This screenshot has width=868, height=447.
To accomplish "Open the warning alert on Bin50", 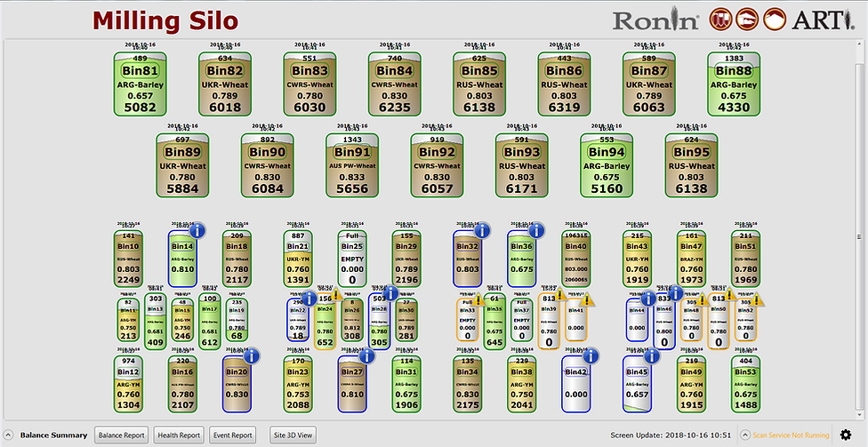I will [730, 294].
